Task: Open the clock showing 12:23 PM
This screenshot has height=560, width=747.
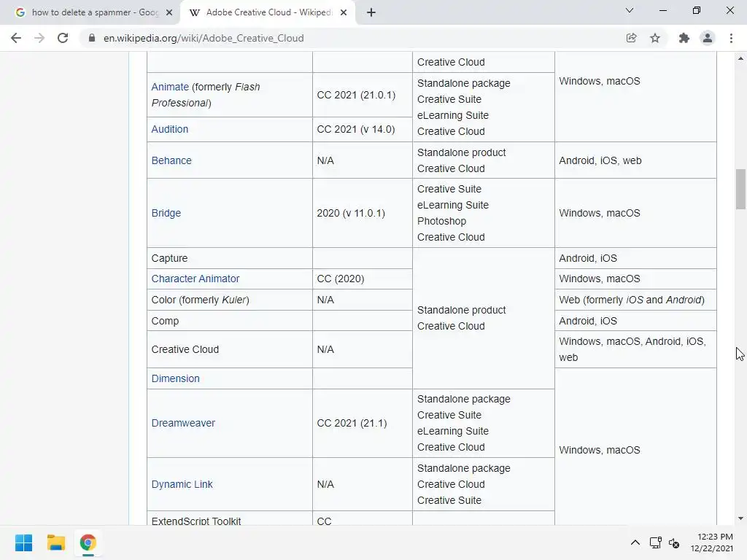Action: click(x=712, y=542)
